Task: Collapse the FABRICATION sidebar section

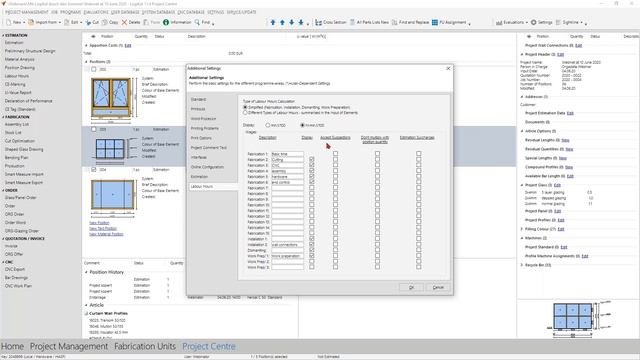Action: 3,117
